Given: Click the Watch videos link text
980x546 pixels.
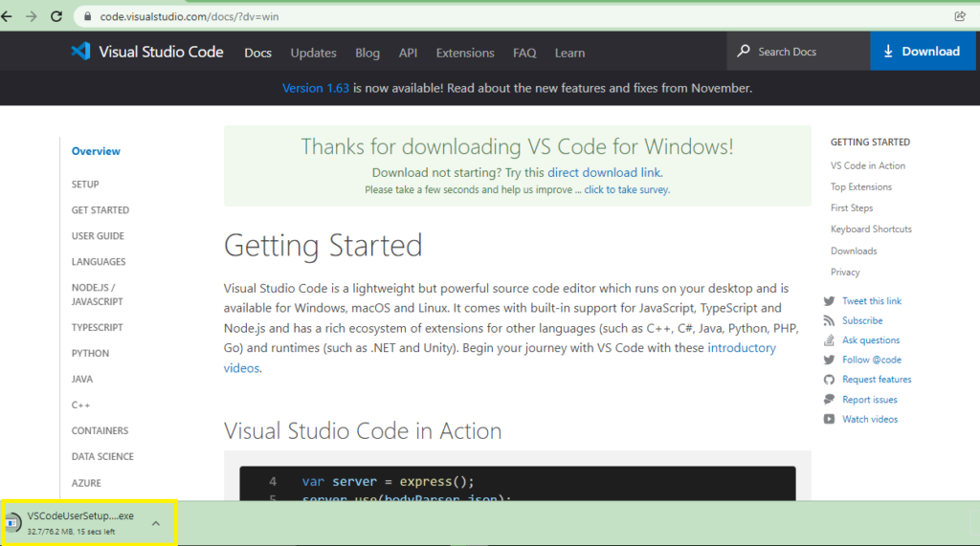Looking at the screenshot, I should (x=869, y=419).
